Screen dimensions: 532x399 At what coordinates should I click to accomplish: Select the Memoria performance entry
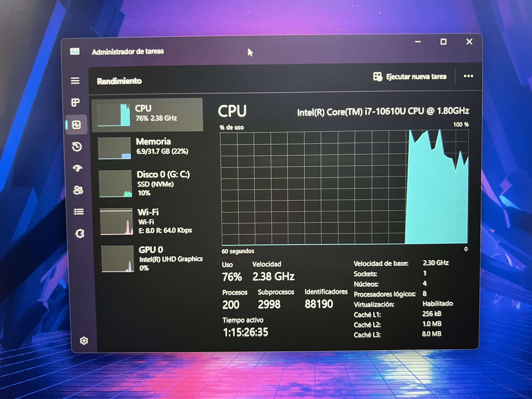[148, 148]
